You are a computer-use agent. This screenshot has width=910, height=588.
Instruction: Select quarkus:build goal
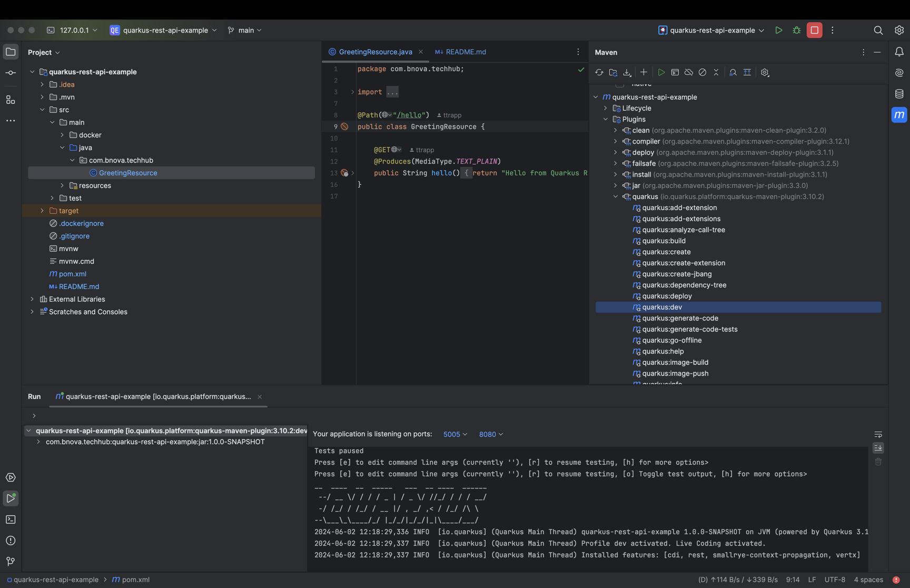(x=664, y=241)
